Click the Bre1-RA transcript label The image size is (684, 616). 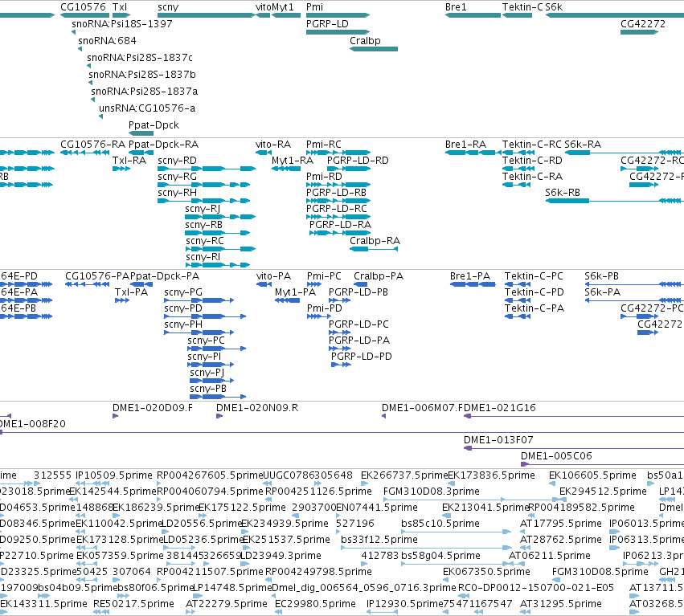click(x=465, y=145)
